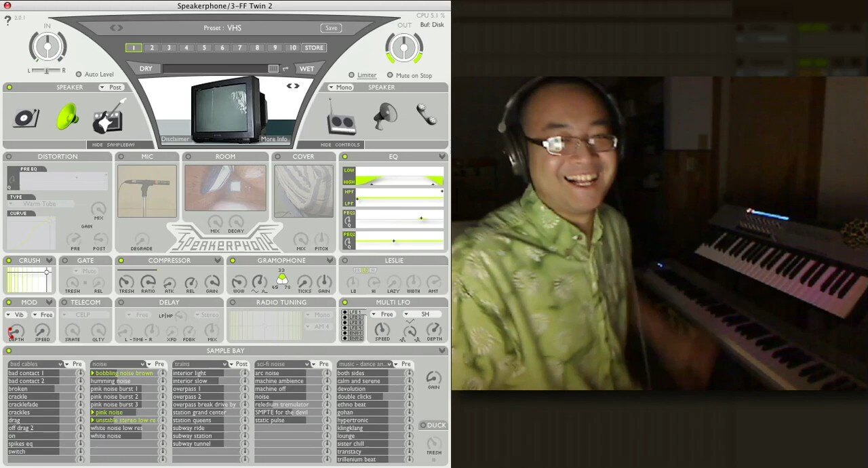Select the turntable speaker icon
The image size is (868, 468).
pyautogui.click(x=26, y=117)
